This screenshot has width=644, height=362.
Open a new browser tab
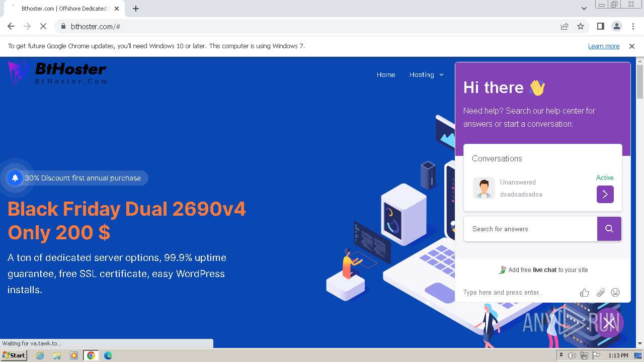pos(136,9)
